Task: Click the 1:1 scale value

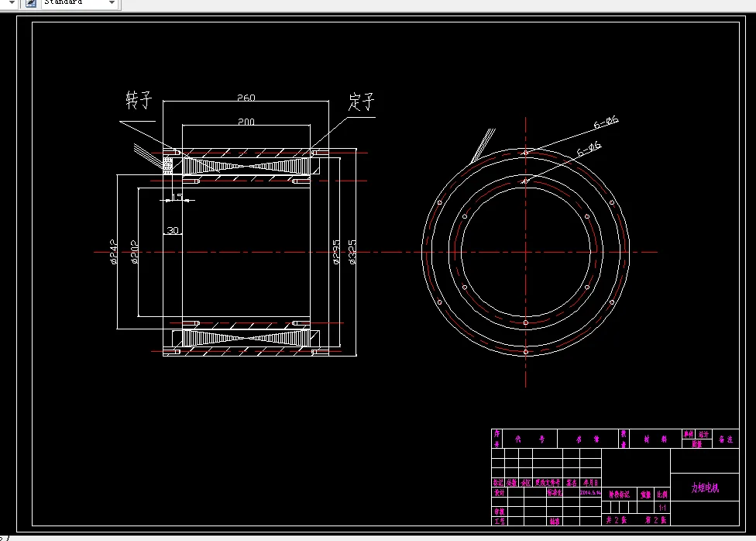Action: click(662, 508)
